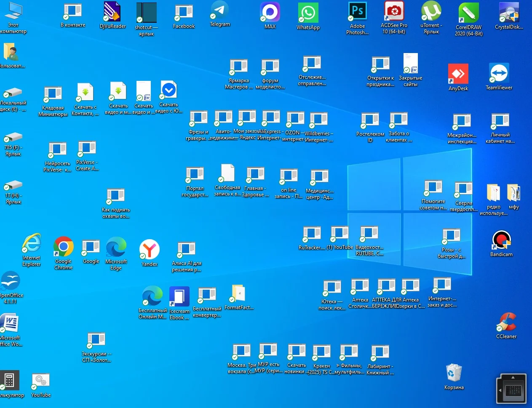Launch WhatsApp from the desktop
This screenshot has width=532, height=408.
(x=308, y=13)
